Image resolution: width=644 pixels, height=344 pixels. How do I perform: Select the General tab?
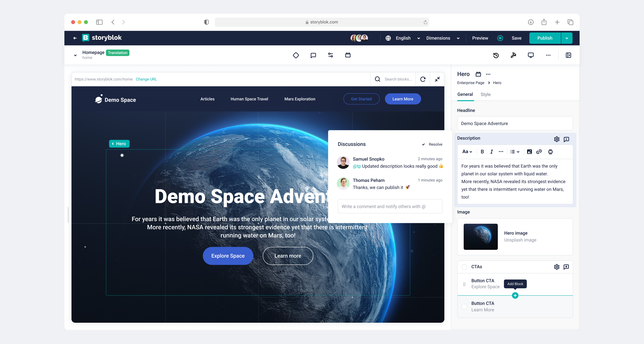(x=465, y=94)
